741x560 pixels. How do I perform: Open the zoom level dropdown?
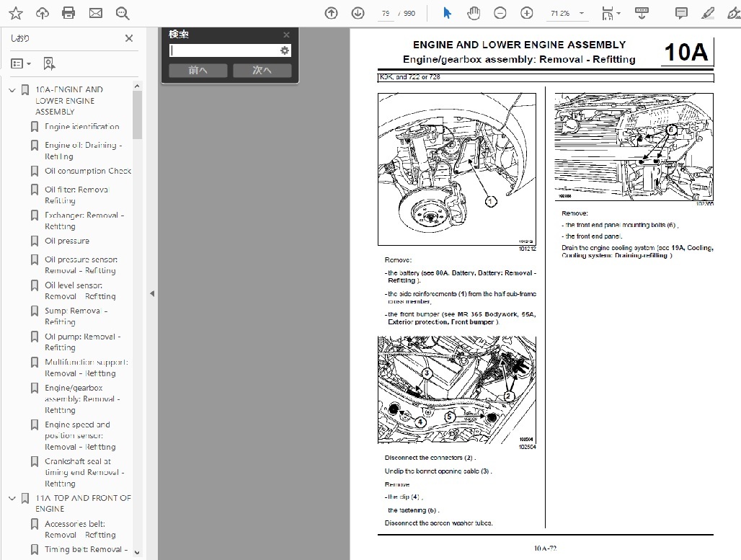point(582,14)
